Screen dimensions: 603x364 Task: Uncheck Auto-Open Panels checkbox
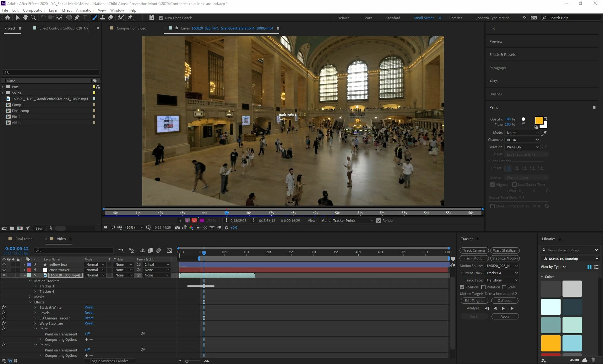pos(161,18)
